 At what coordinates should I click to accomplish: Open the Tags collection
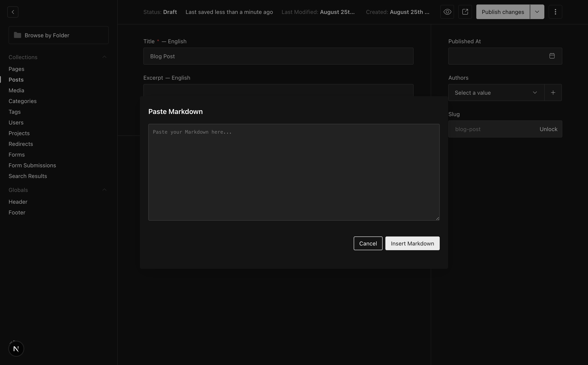click(x=15, y=112)
